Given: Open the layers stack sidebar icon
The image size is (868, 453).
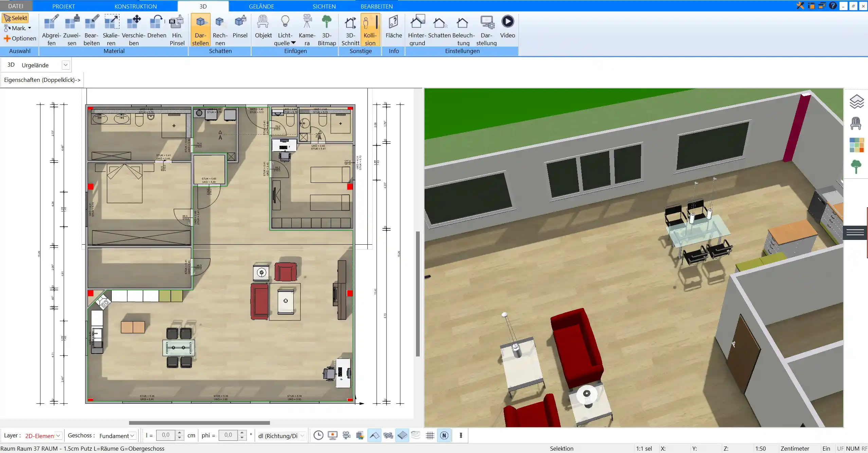Looking at the screenshot, I should (x=856, y=102).
